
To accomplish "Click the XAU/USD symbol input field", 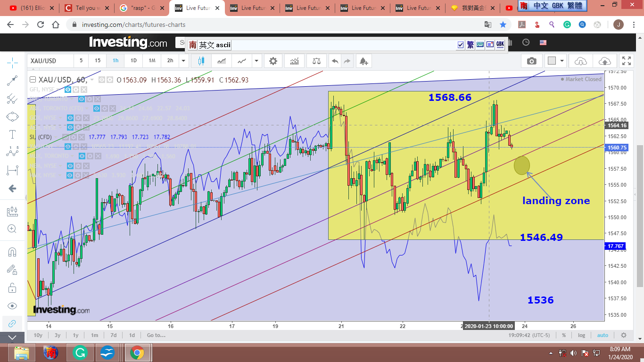I will tap(50, 61).
